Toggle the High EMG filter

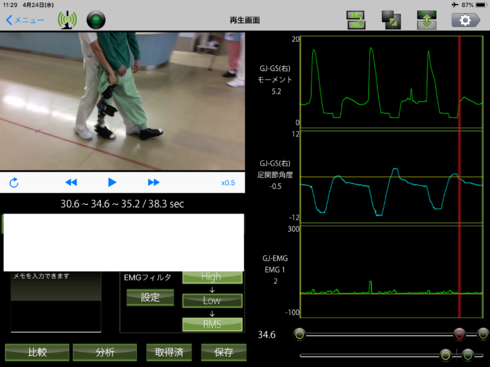click(212, 277)
